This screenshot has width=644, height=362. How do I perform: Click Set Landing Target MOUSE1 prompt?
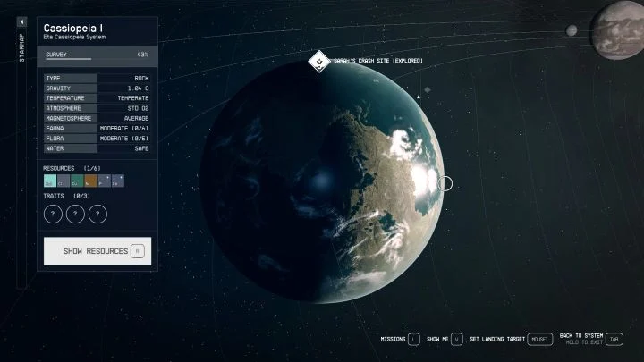(x=539, y=339)
